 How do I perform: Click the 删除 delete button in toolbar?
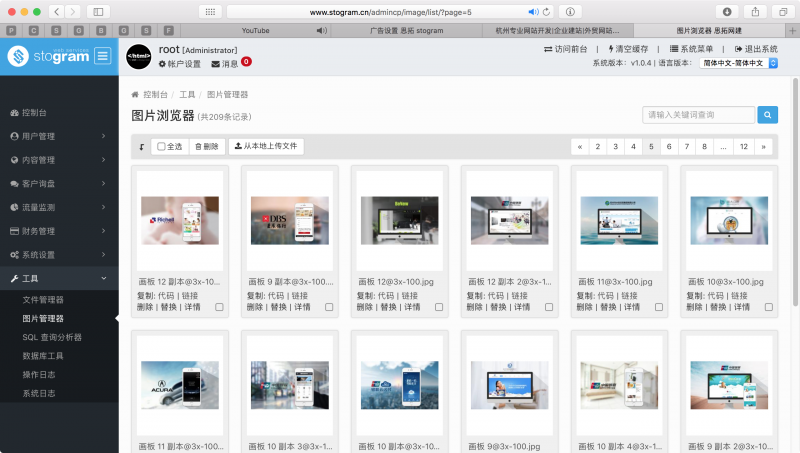(x=207, y=146)
